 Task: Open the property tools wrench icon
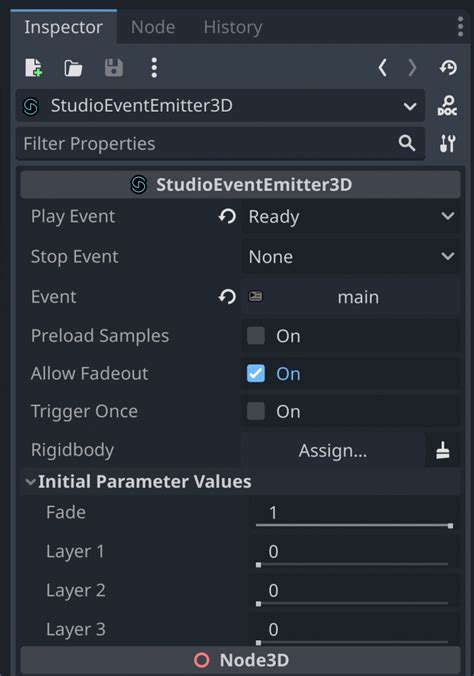[447, 144]
